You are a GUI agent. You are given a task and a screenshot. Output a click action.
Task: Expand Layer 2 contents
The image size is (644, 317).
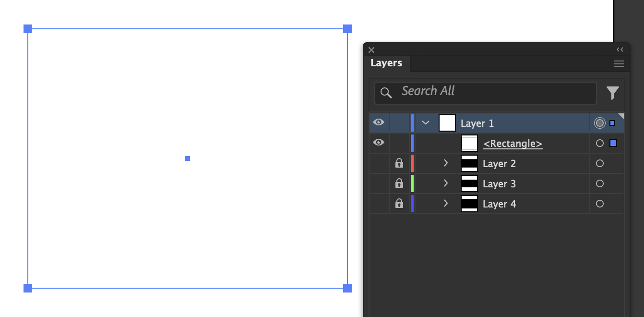coord(445,163)
